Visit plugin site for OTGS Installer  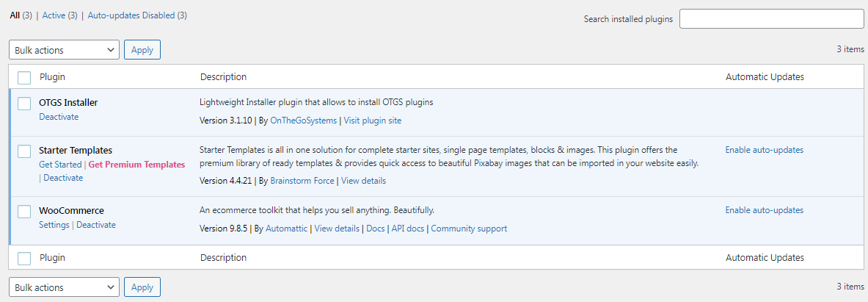pos(373,121)
